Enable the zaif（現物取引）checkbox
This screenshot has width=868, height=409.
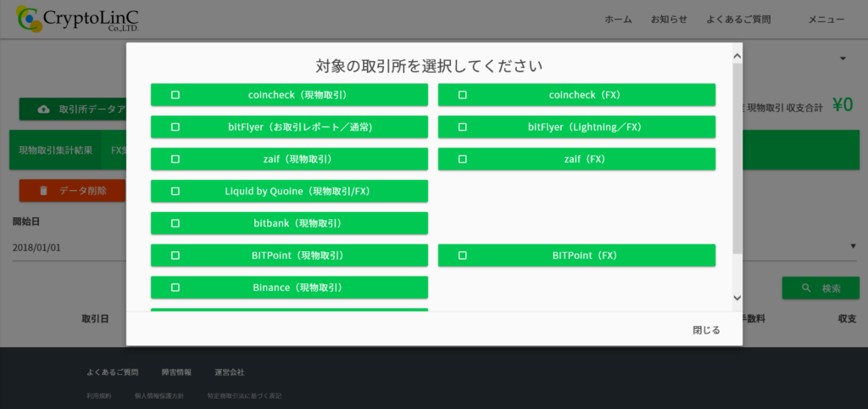click(x=175, y=159)
